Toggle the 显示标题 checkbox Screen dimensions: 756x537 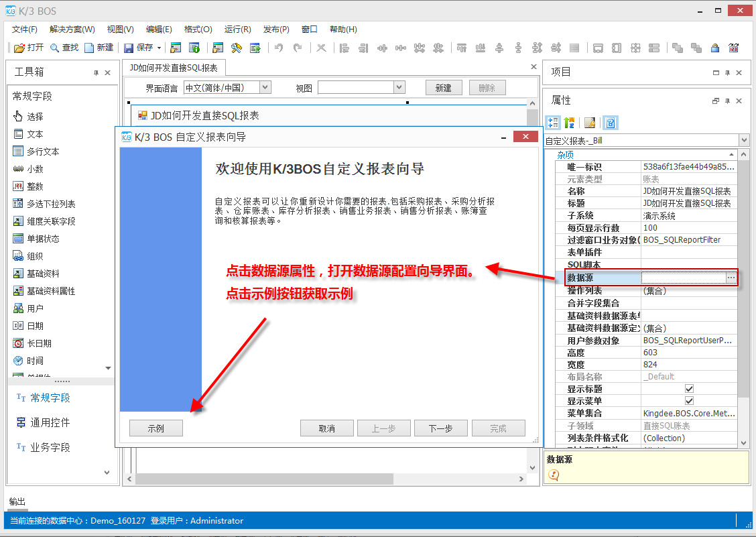689,388
